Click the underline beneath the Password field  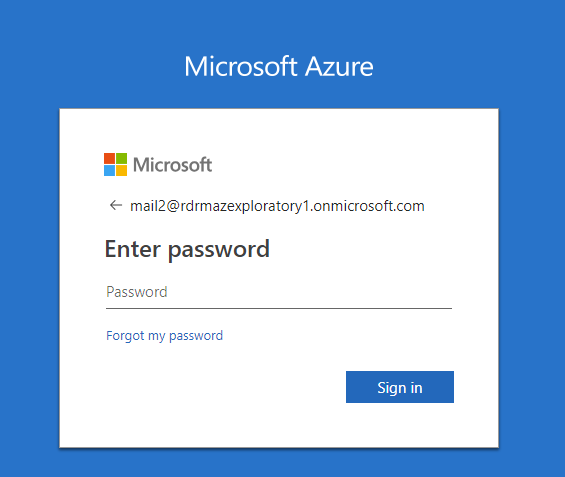click(x=279, y=308)
